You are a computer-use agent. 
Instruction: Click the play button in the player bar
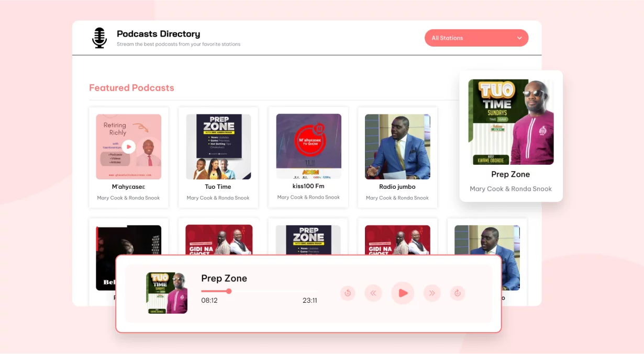point(403,293)
